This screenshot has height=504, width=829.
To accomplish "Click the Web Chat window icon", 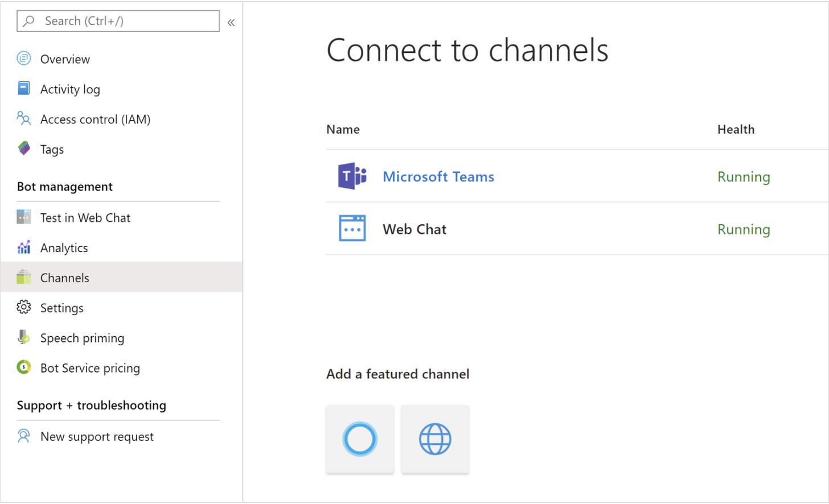I will pyautogui.click(x=352, y=228).
